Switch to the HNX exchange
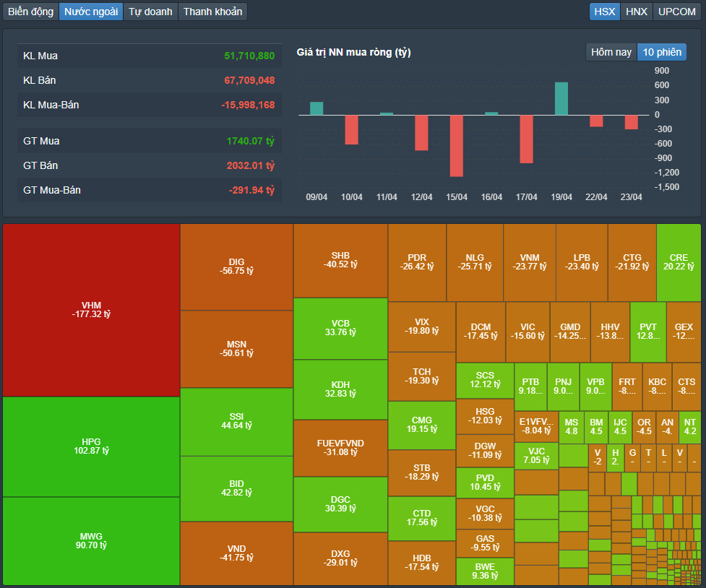The height and width of the screenshot is (588, 706). pyautogui.click(x=636, y=12)
